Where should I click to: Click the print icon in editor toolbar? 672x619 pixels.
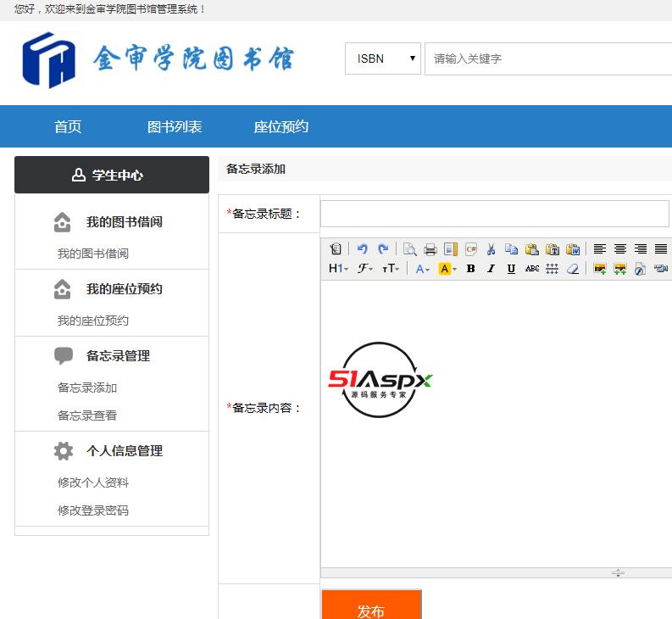[x=430, y=248]
